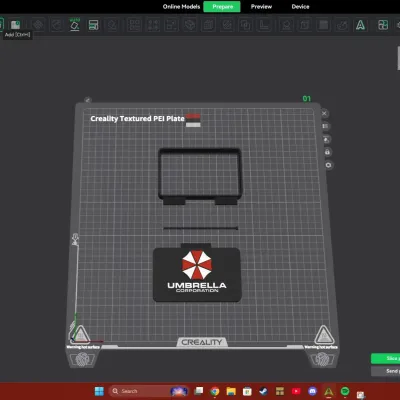Viewport: 400px width, 400px height.
Task: Click the Send print button
Action: (386, 371)
